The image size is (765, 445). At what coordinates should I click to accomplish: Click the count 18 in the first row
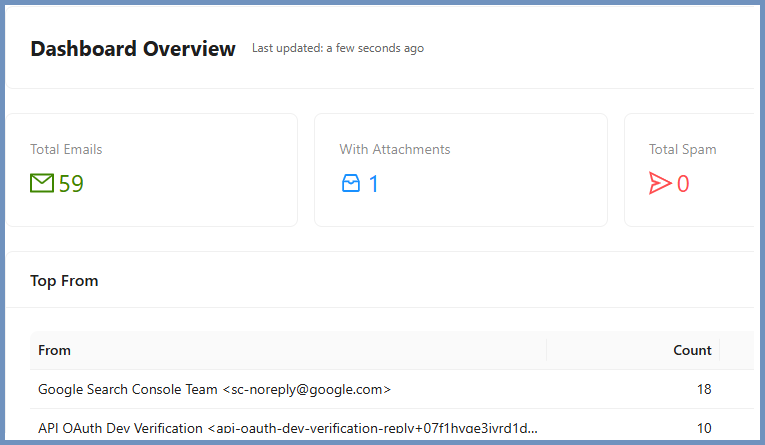tap(703, 389)
